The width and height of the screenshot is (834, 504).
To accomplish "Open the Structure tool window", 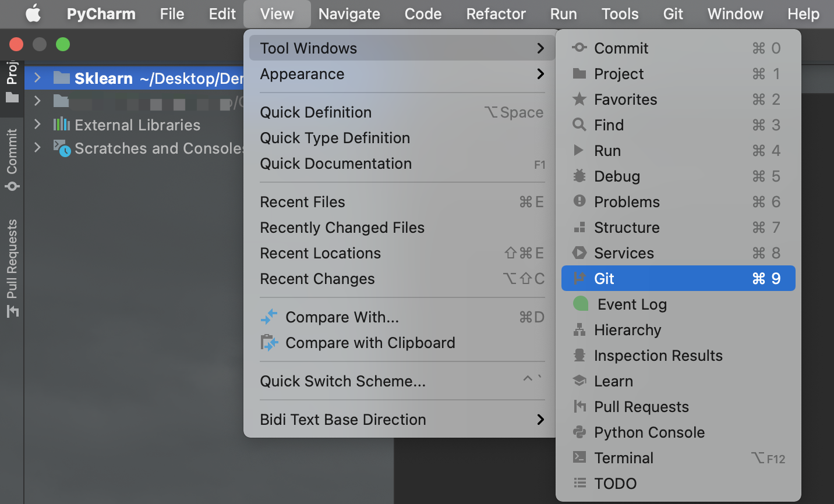I will click(x=627, y=227).
